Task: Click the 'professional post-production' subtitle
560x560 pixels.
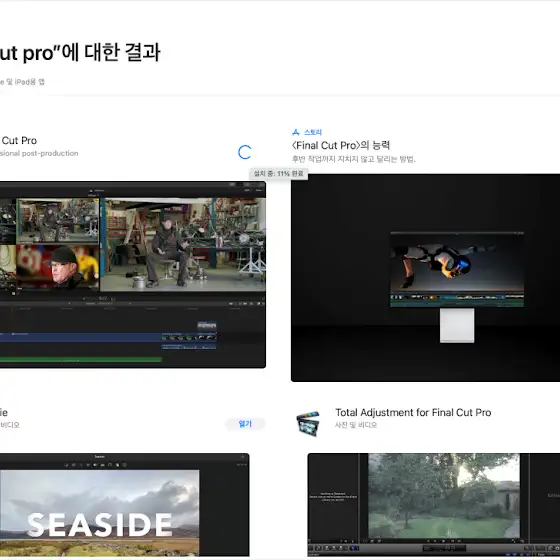Action: [x=39, y=153]
